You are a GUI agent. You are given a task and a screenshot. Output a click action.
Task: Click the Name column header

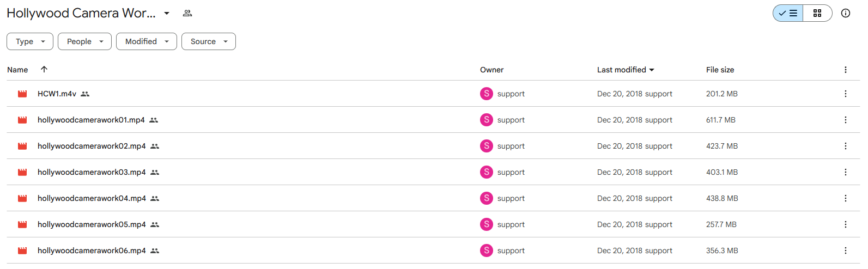click(x=17, y=70)
